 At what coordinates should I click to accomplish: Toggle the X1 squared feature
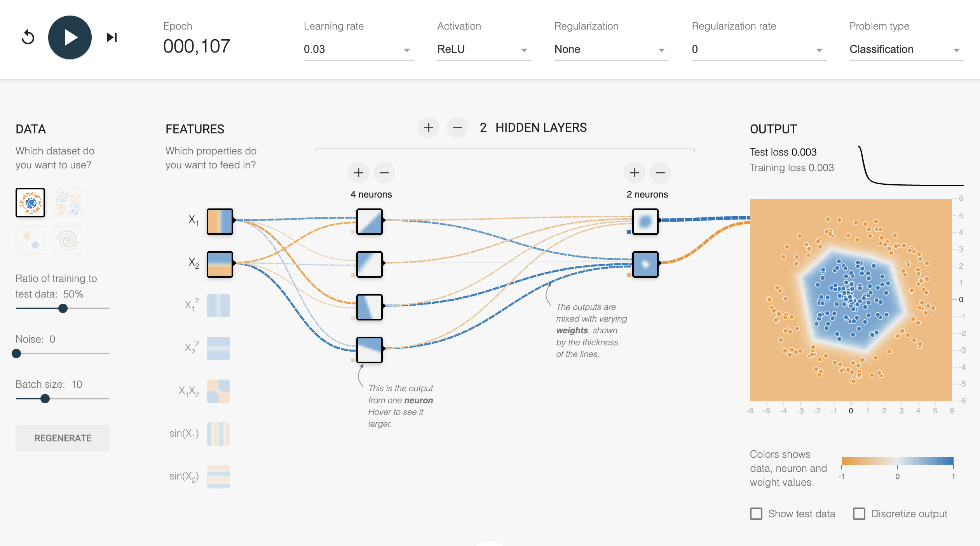click(218, 306)
